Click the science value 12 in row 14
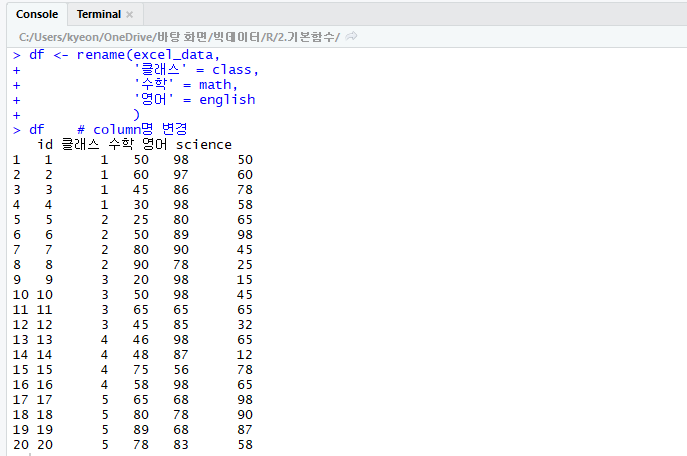 (x=245, y=355)
